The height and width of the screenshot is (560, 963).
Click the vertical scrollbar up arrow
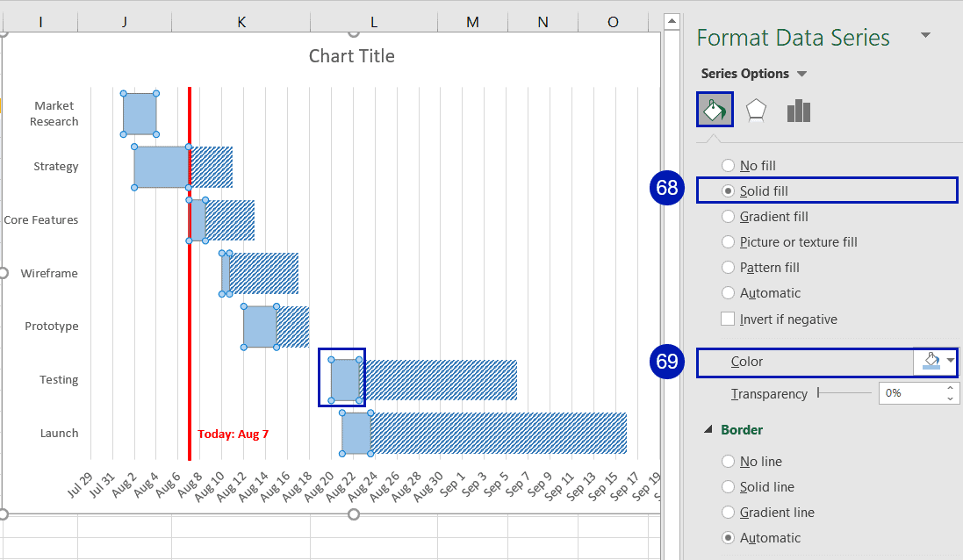click(x=670, y=19)
